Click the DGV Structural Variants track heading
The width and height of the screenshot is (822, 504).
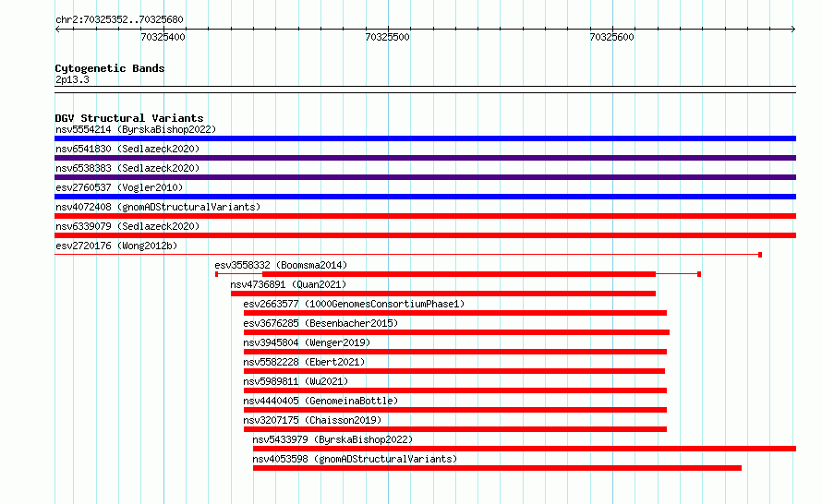[x=129, y=118]
